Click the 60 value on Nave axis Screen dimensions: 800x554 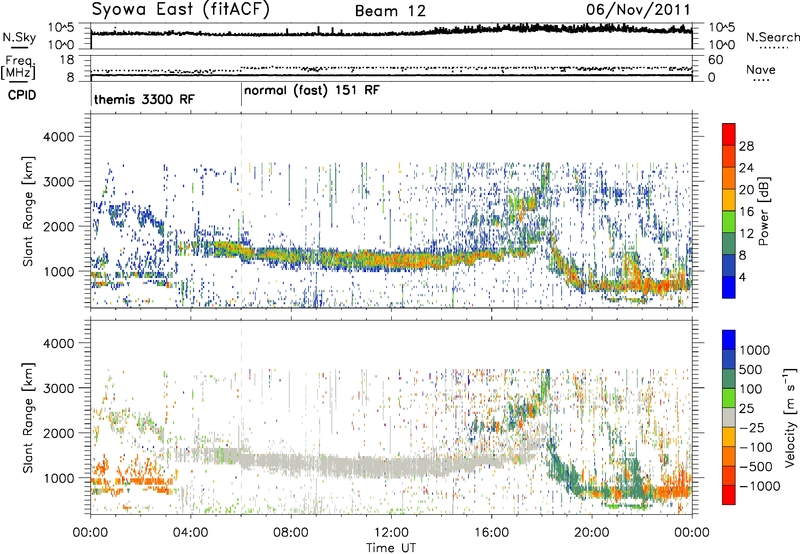click(x=715, y=60)
